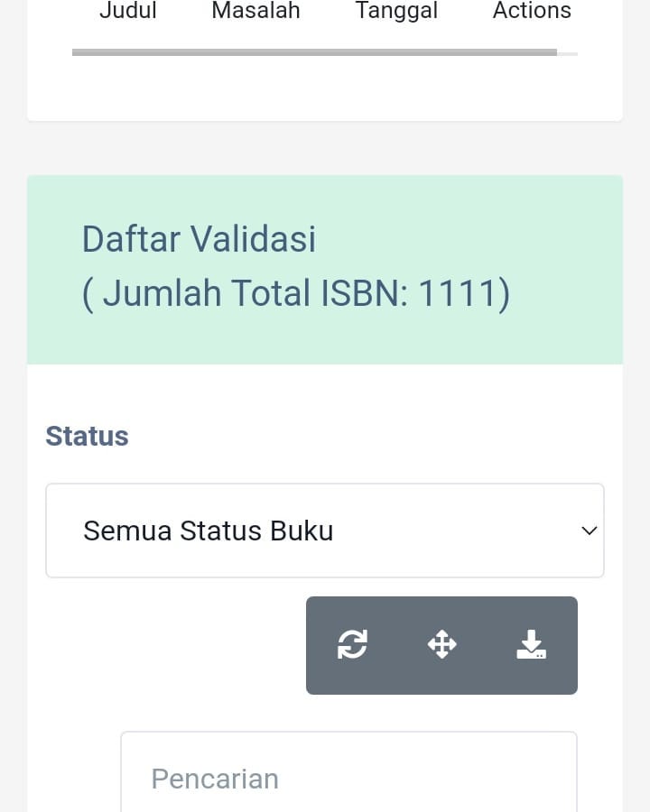Sort by the Tanggal column header

click(x=396, y=11)
